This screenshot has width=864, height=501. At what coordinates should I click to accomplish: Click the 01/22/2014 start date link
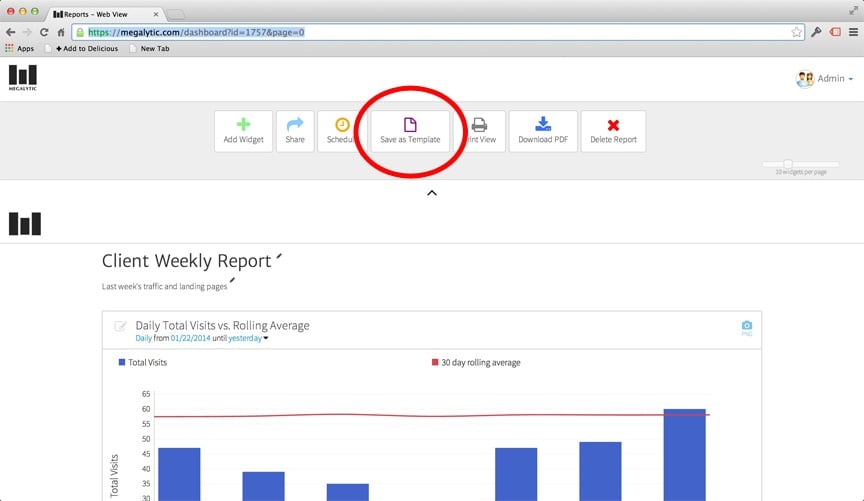[x=190, y=338]
